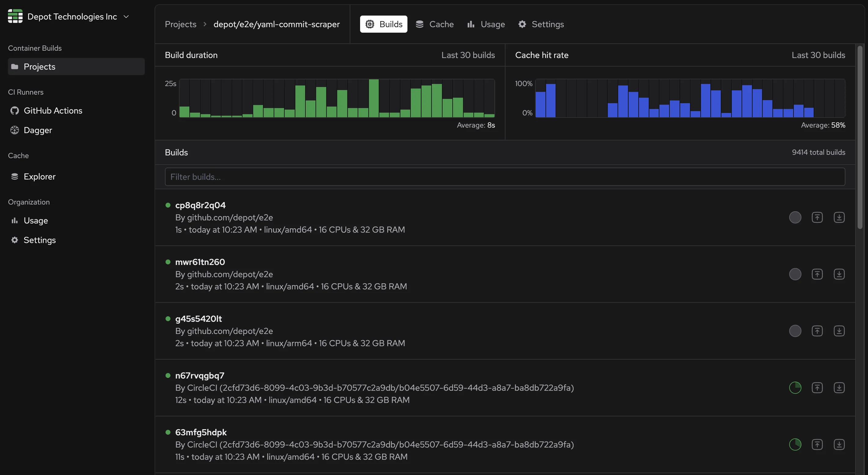Image resolution: width=868 pixels, height=475 pixels.
Task: Open build n67rvqgbq7 details
Action: point(199,375)
